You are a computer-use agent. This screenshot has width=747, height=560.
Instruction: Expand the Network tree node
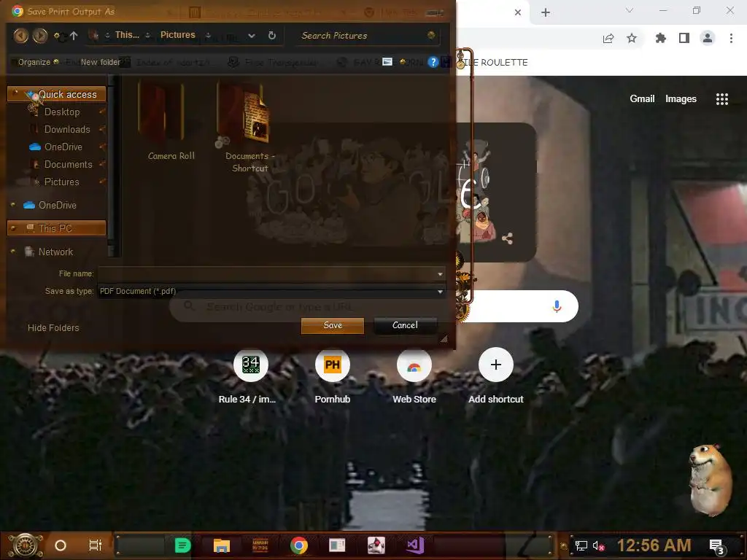[x=13, y=252]
